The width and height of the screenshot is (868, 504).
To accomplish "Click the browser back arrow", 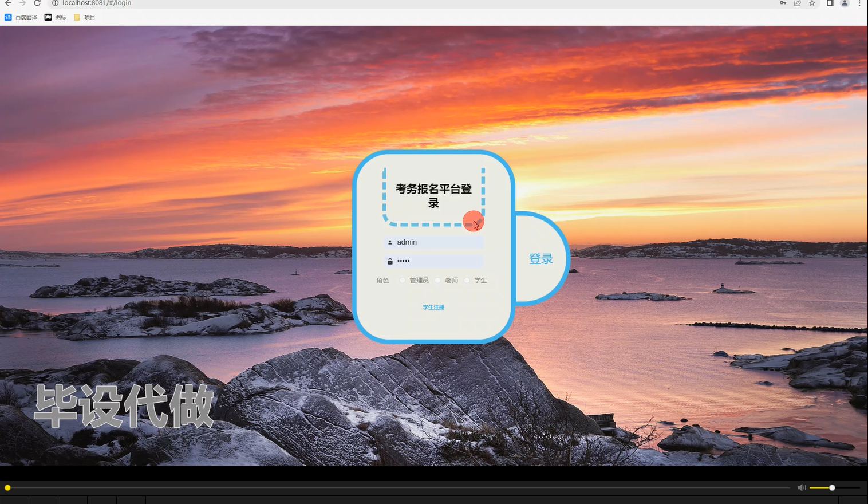I will [7, 3].
